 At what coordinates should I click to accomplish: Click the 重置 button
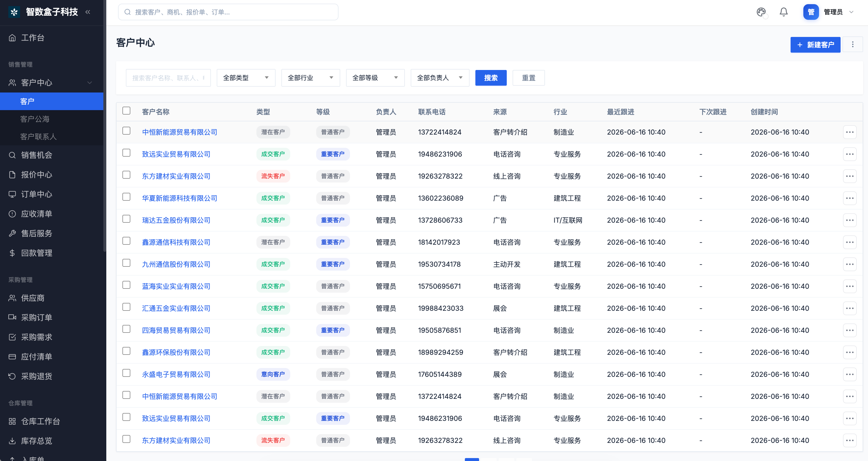[529, 78]
